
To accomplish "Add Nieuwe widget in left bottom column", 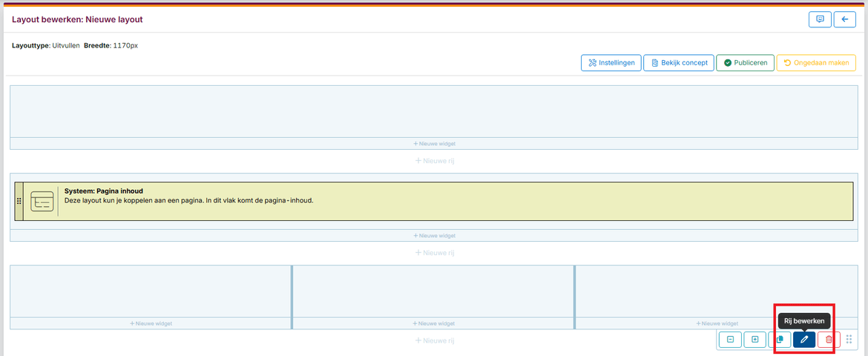I will (151, 323).
